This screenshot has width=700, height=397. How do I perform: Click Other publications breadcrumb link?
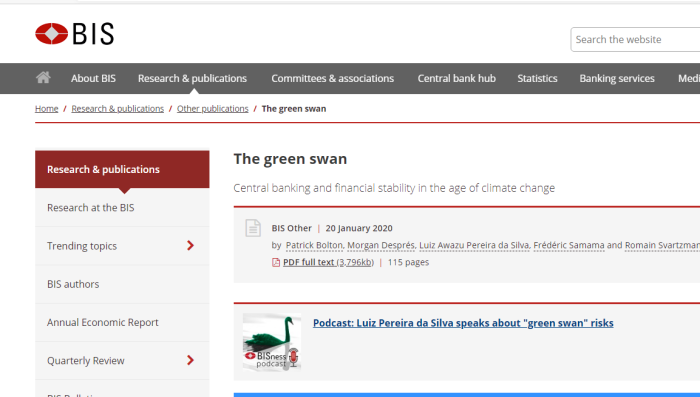(x=212, y=109)
